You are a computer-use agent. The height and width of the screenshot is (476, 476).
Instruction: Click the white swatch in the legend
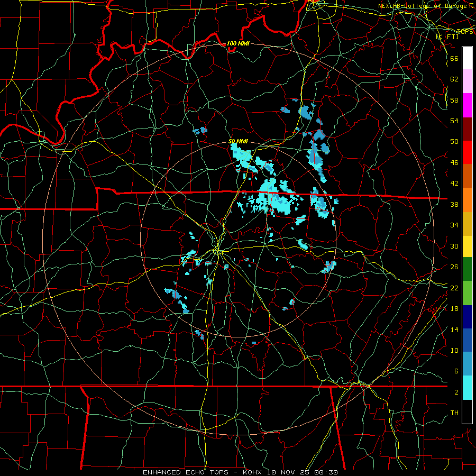click(x=467, y=58)
